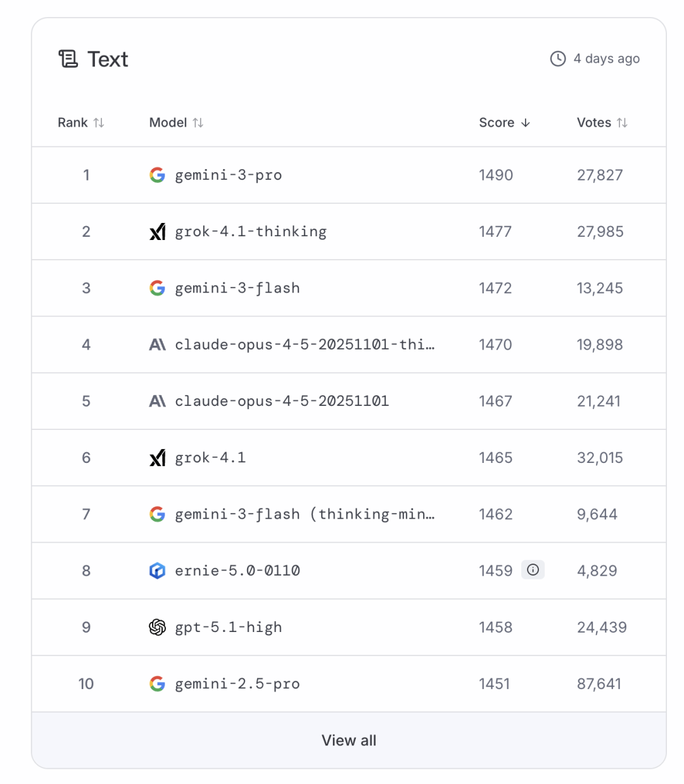Open the truncated claude-opus-4-5 thinking model
Image resolution: width=684 pixels, height=784 pixels.
(304, 345)
